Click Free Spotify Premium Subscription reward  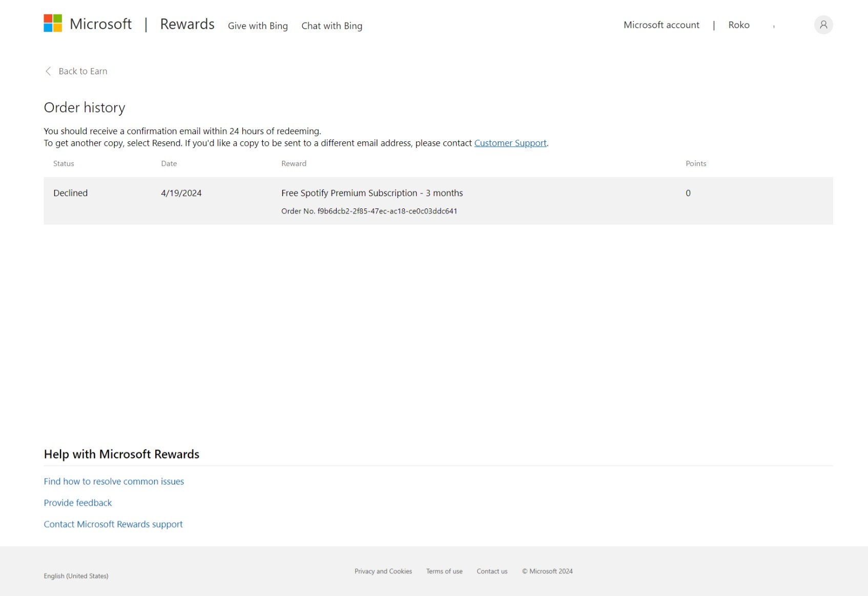[x=372, y=193]
